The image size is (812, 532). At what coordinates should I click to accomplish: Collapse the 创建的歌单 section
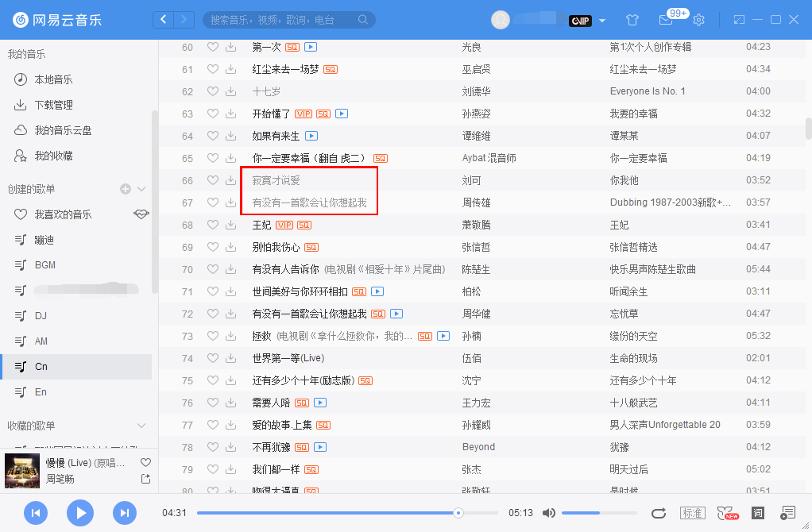(x=141, y=189)
